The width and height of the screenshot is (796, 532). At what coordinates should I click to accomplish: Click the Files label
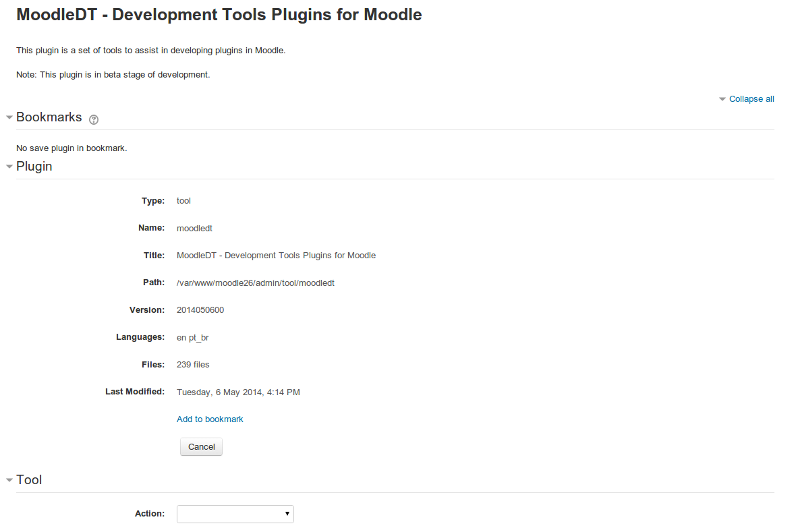(x=153, y=365)
